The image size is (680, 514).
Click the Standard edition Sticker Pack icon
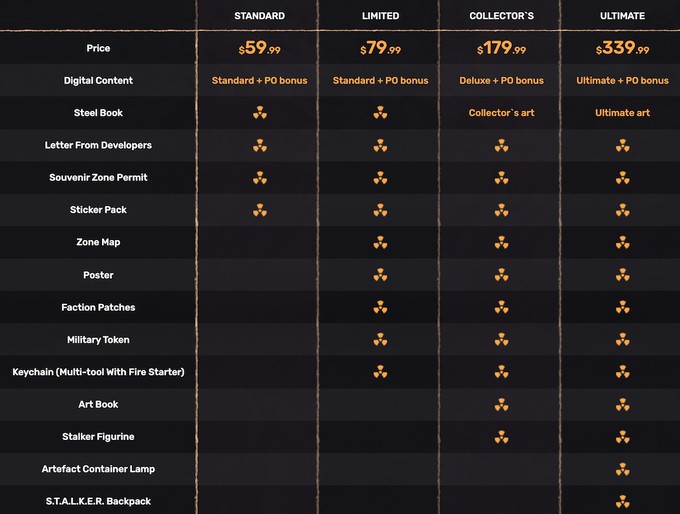pos(260,210)
